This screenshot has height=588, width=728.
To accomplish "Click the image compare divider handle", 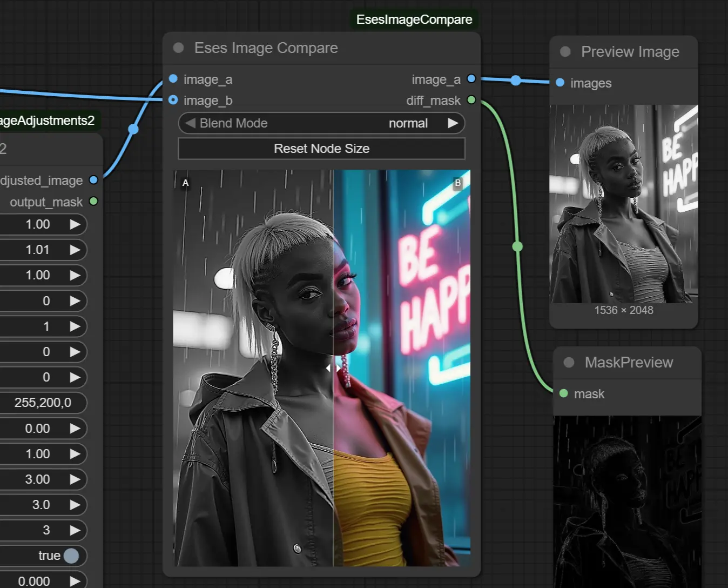I will [333, 368].
